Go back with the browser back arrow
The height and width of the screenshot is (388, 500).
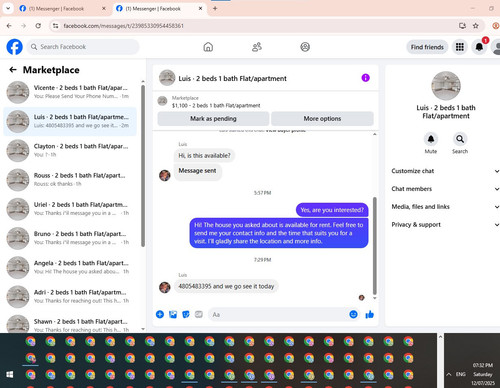click(x=9, y=26)
